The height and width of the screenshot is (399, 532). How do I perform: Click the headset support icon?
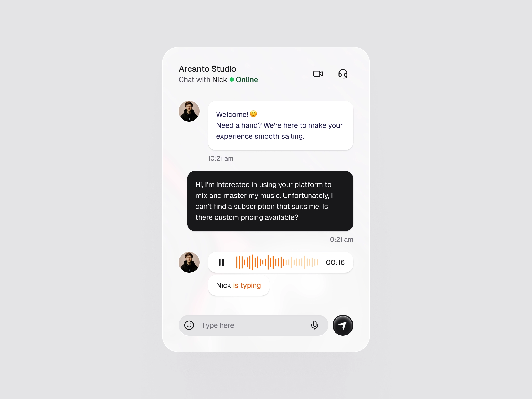343,74
